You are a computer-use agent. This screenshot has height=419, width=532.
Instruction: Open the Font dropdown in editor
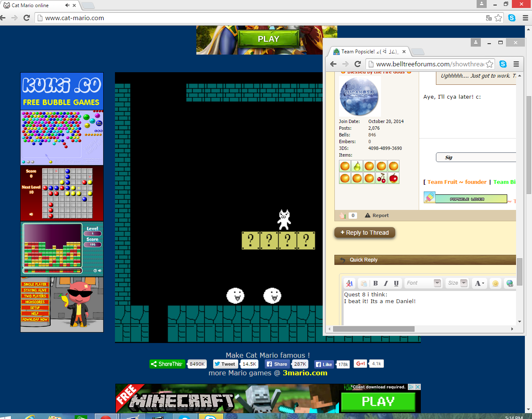click(x=423, y=283)
